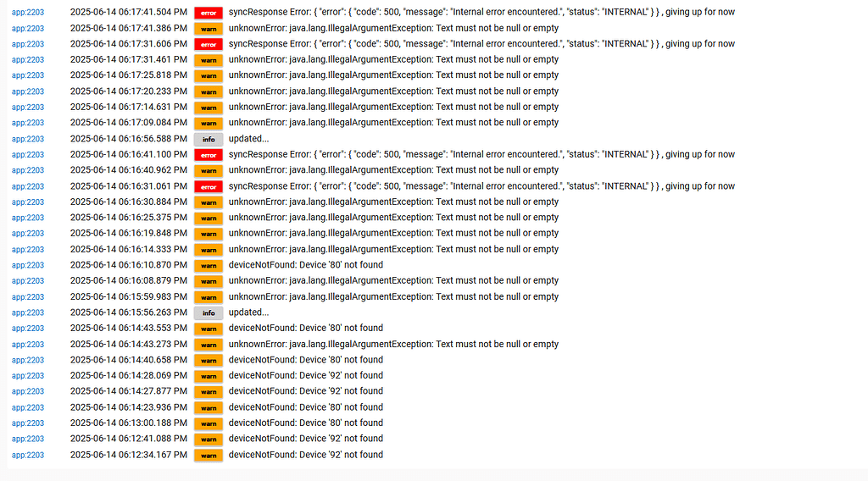This screenshot has height=481, width=868.
Task: Select Device '80' not found message at 06:13:00.188
Action: point(305,423)
